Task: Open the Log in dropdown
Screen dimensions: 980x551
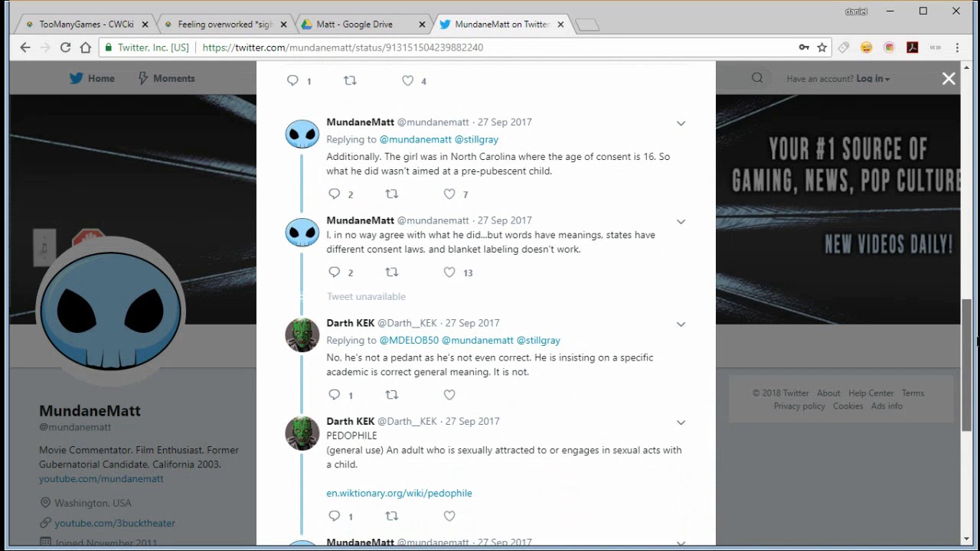Action: tap(873, 79)
